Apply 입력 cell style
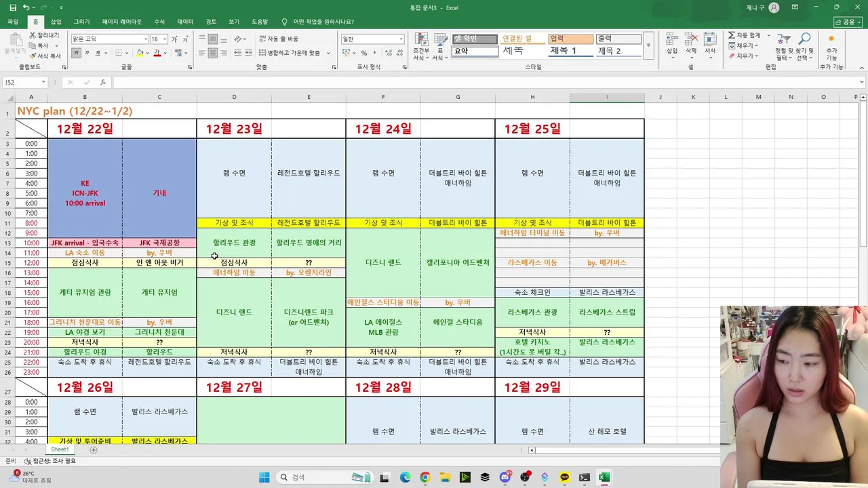 tap(570, 39)
